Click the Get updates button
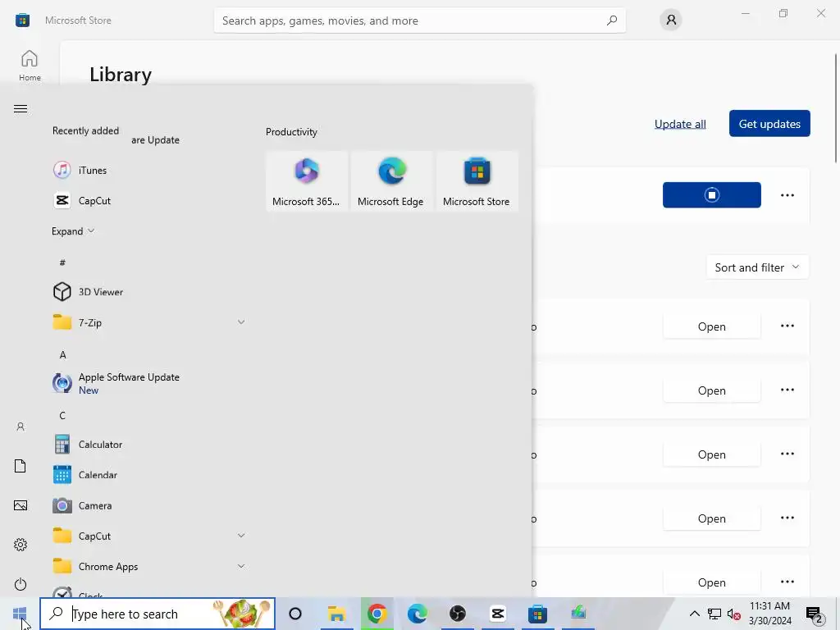840x630 pixels. (769, 124)
